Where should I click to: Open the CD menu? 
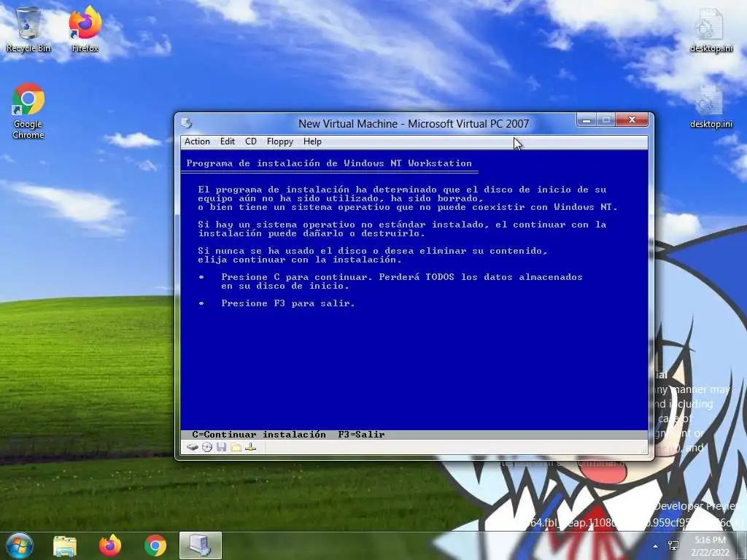[x=251, y=141]
